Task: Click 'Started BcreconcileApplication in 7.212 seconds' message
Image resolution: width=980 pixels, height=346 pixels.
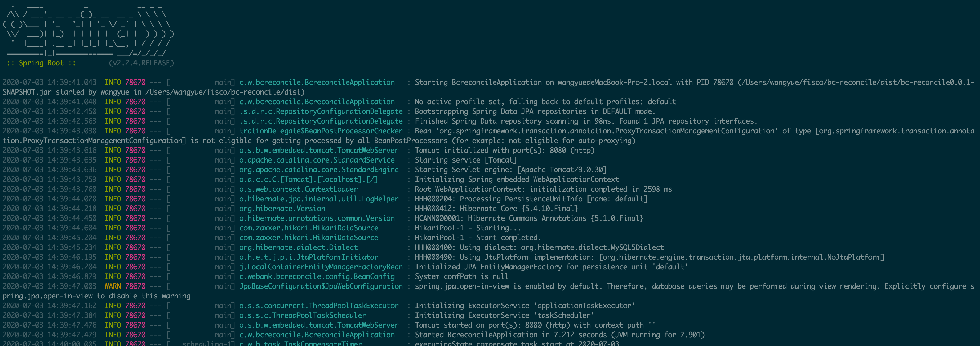Action: [x=560, y=335]
